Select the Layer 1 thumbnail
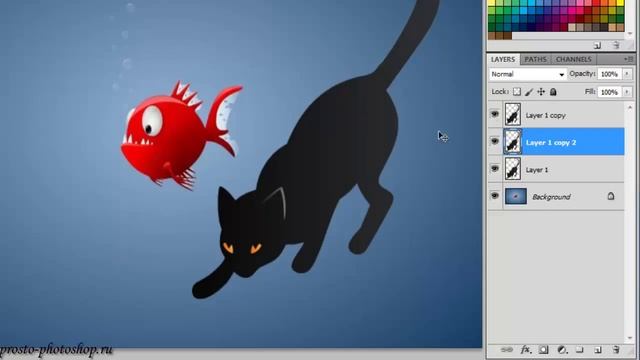The width and height of the screenshot is (640, 360). (x=513, y=169)
